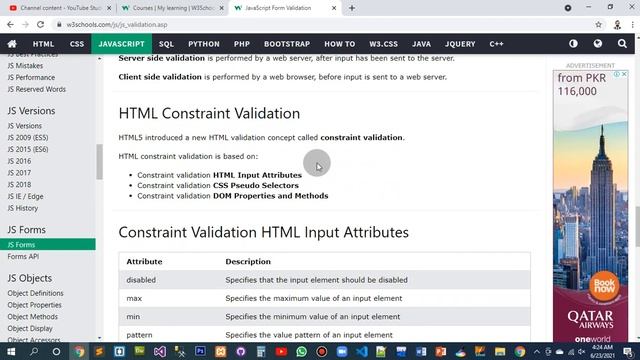The image size is (640, 360).
Task: Close the ad with the X icon
Action: click(624, 74)
